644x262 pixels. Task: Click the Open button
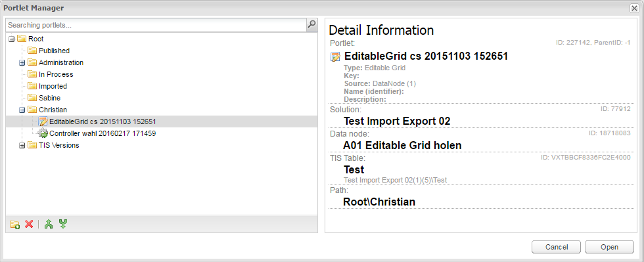[610, 247]
